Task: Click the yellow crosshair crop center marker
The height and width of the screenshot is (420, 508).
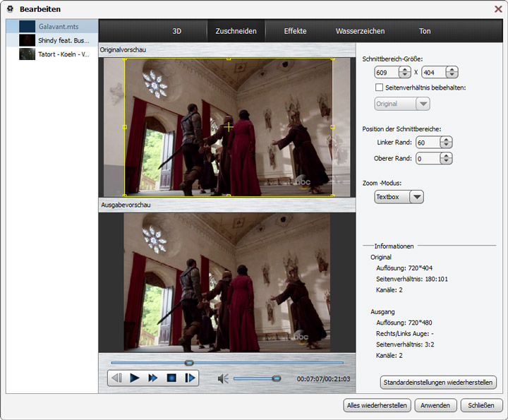Action: pos(229,127)
